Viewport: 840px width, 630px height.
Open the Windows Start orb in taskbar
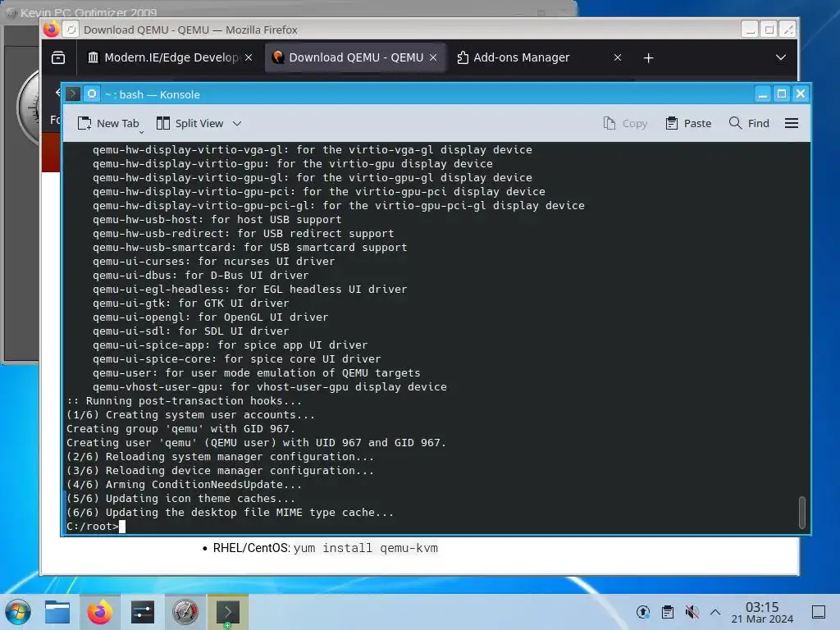point(18,612)
